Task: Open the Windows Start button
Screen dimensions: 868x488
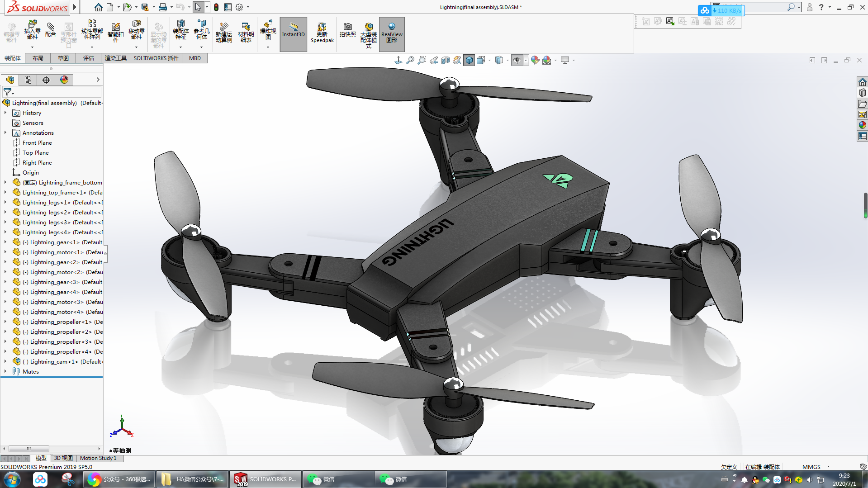Action: click(12, 479)
